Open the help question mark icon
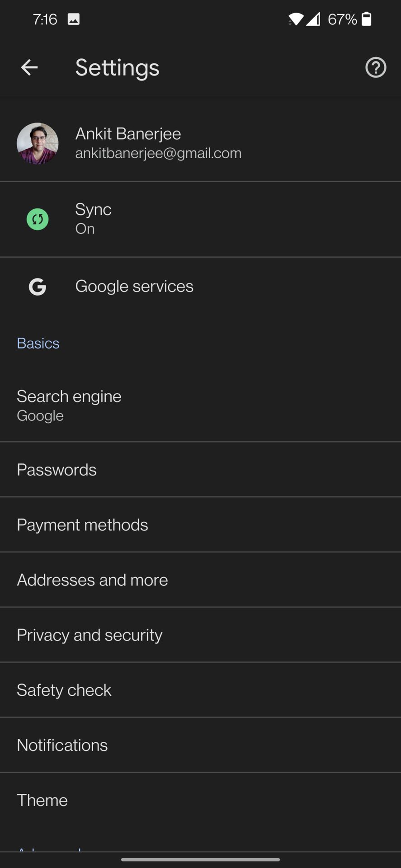The image size is (401, 868). (375, 68)
